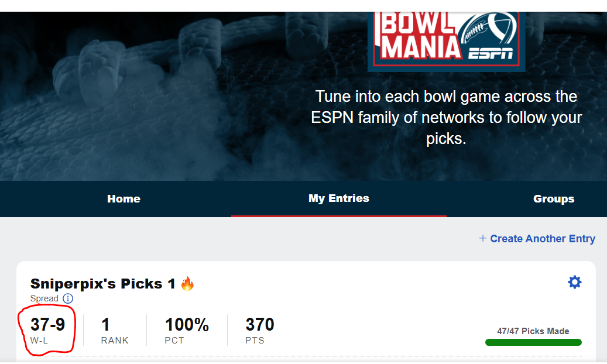Click the 370 PTS stat

pos(259,325)
